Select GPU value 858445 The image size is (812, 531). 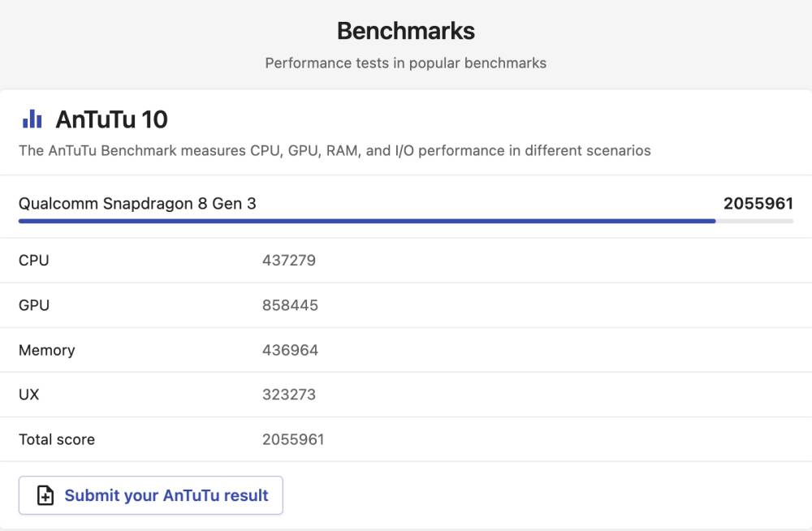tap(290, 305)
